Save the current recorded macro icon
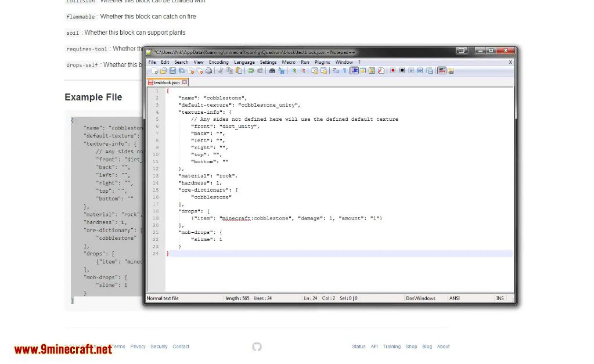The image size is (594, 364). pyautogui.click(x=429, y=71)
